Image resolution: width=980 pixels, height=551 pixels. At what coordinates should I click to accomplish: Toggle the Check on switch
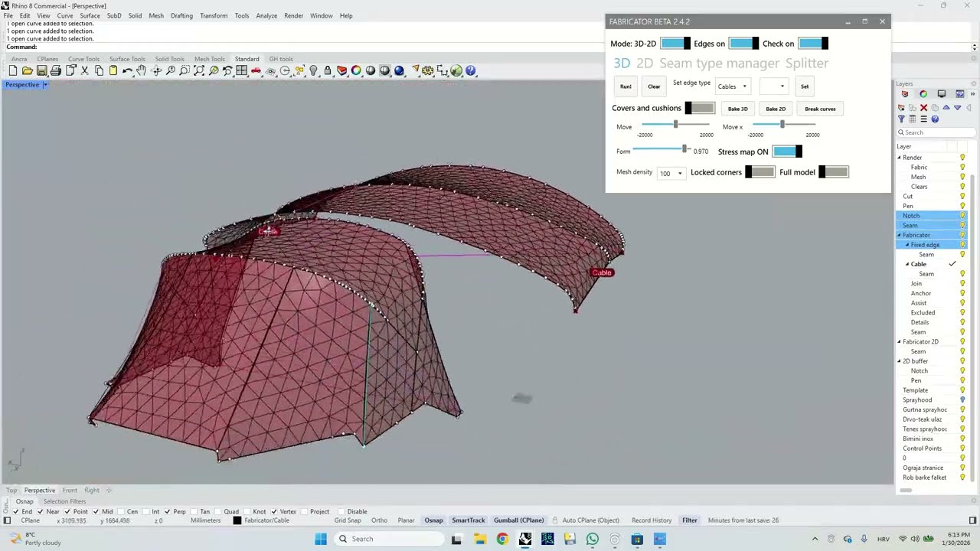pyautogui.click(x=813, y=44)
